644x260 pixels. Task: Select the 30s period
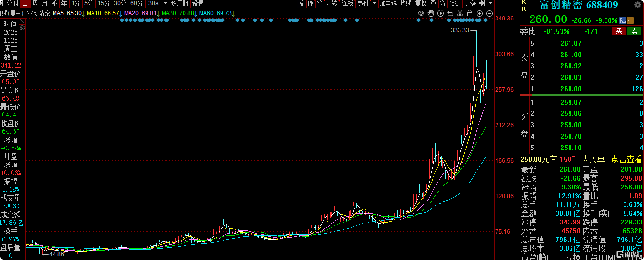point(154,3)
